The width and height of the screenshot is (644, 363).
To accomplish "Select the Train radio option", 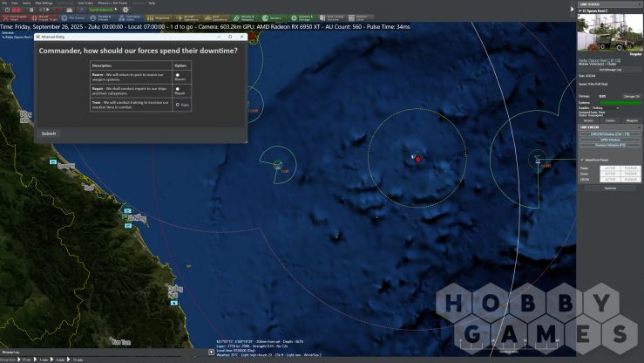I will 178,105.
